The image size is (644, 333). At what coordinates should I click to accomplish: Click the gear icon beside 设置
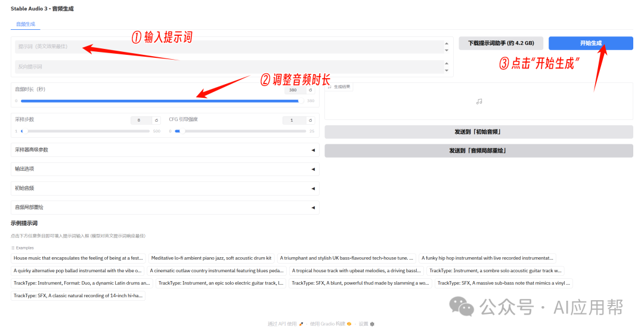[x=372, y=324]
